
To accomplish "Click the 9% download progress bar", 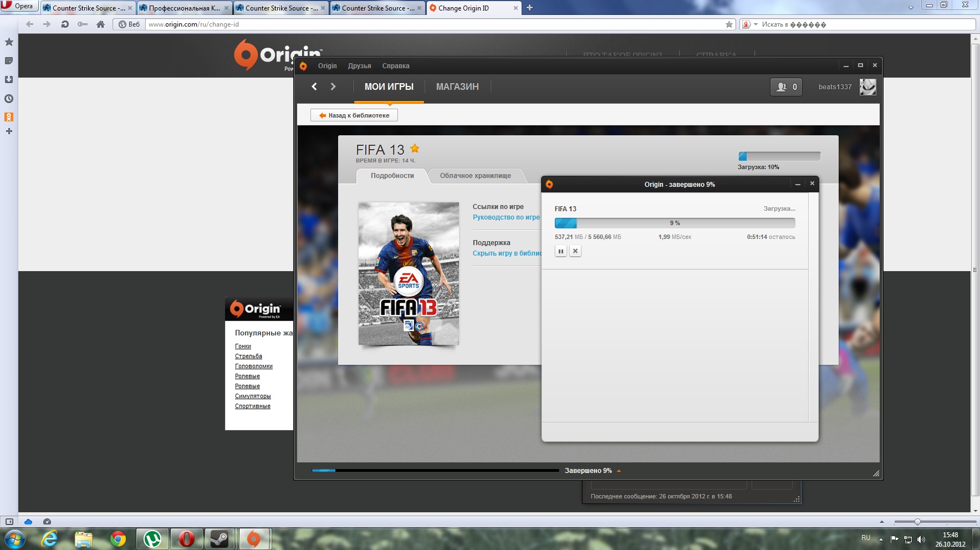I will 675,223.
